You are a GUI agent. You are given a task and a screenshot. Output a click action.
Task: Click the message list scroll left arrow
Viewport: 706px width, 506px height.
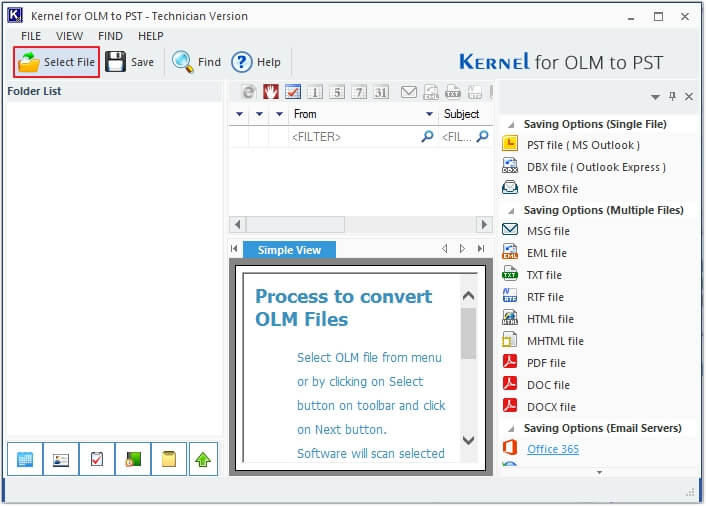[238, 224]
